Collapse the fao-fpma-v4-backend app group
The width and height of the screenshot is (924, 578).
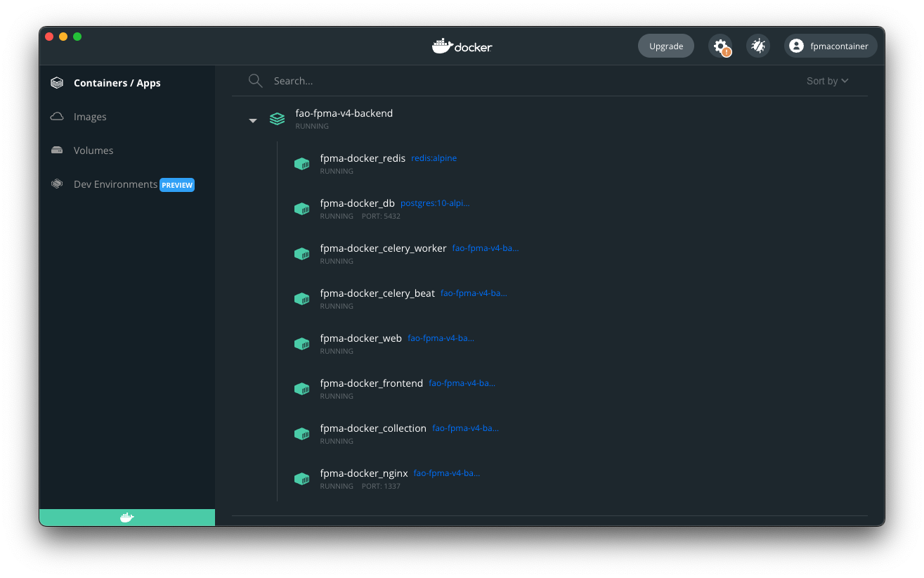pyautogui.click(x=253, y=120)
